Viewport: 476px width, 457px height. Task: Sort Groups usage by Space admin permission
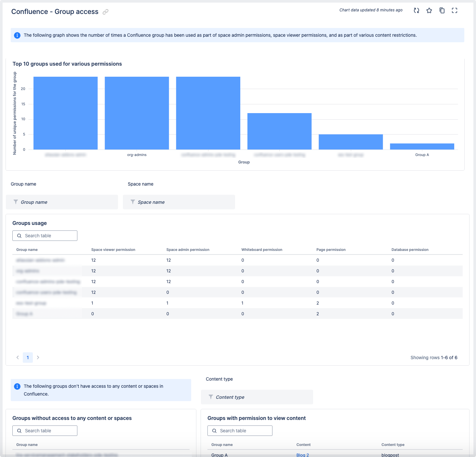tap(188, 250)
